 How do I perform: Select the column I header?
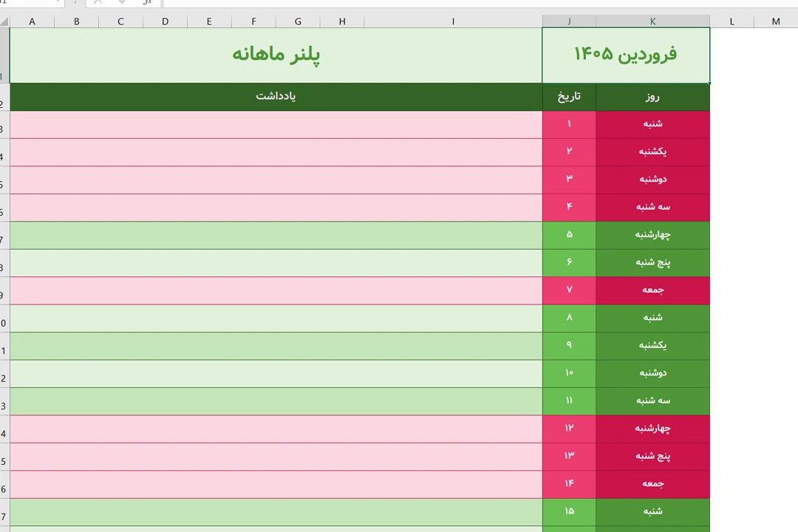point(453,21)
